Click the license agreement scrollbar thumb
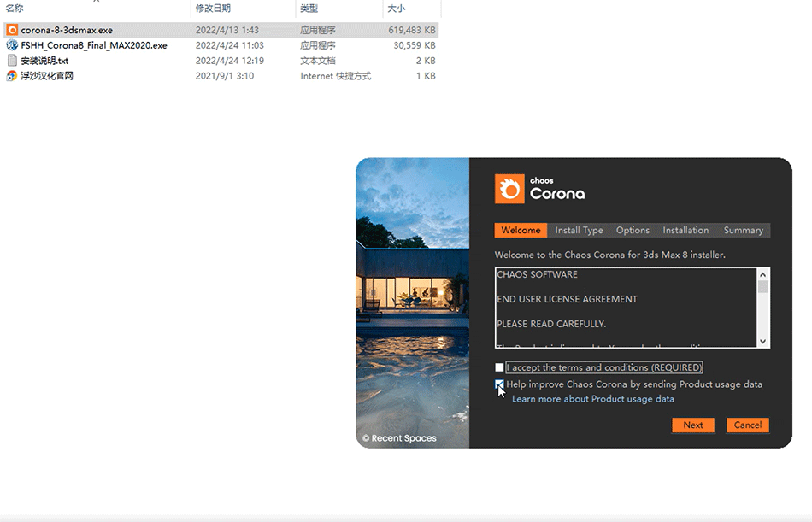This screenshot has height=522, width=812. coord(762,287)
